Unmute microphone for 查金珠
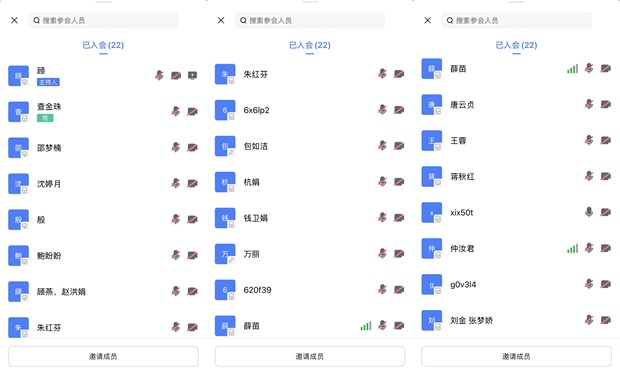This screenshot has height=372, width=620. (x=176, y=111)
